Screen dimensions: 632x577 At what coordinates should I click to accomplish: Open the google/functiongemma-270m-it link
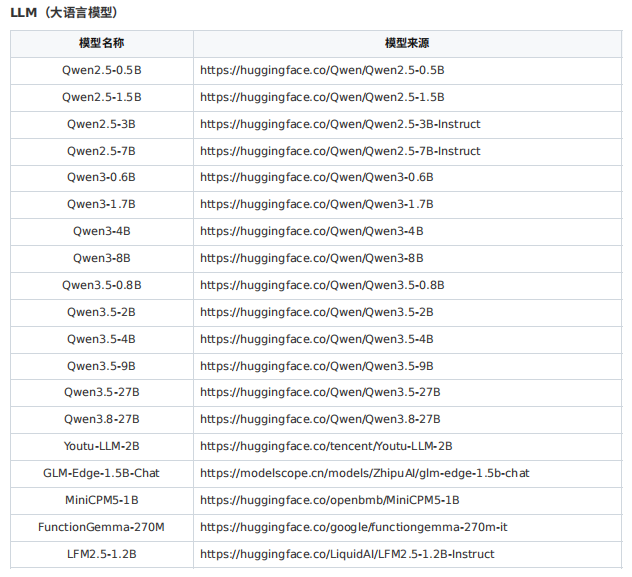point(353,527)
